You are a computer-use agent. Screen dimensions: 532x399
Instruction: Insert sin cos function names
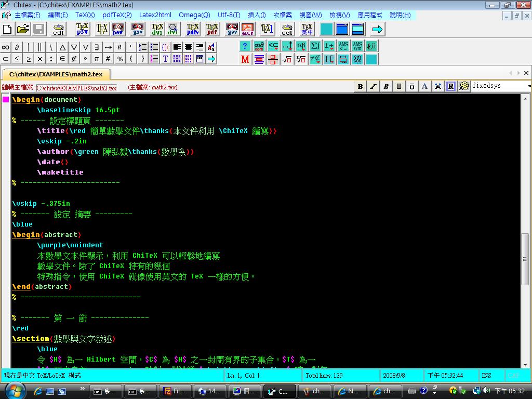357,59
